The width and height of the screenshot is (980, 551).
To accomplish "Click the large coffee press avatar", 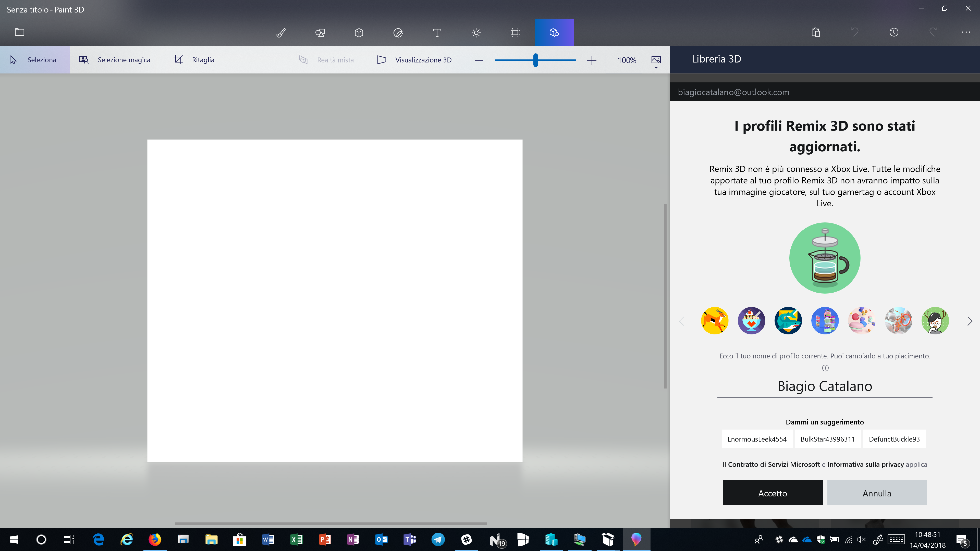I will point(825,258).
